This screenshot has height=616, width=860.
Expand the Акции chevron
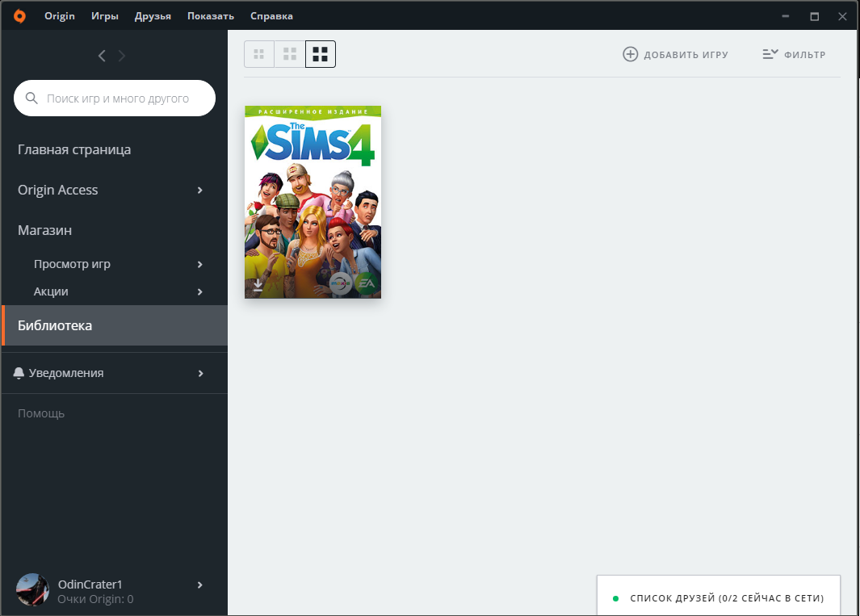tap(200, 291)
